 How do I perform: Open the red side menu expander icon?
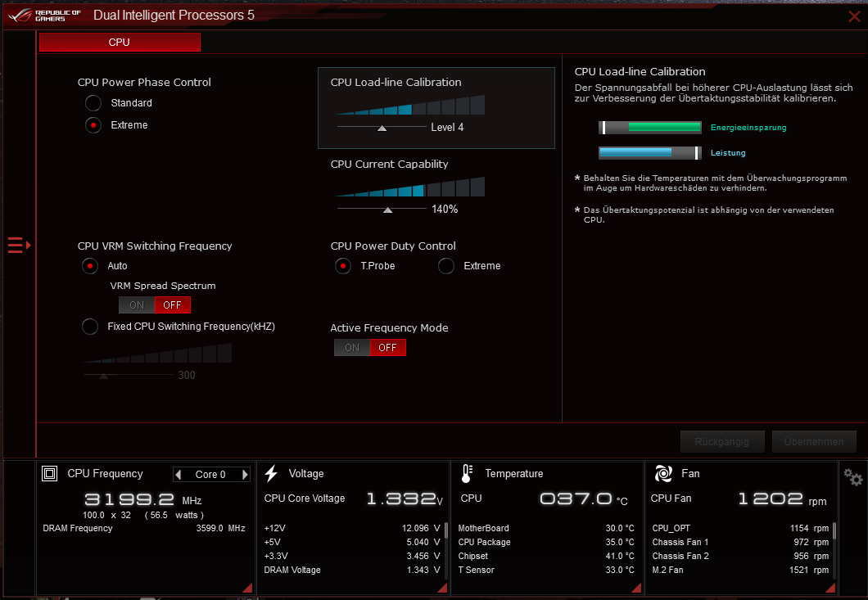click(20, 245)
